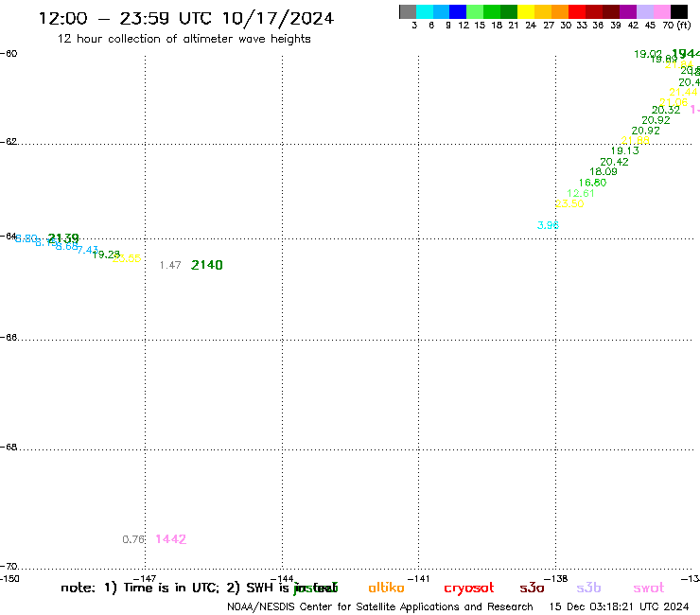
Task: Click the yellow swatch in the color scale
Action: pyautogui.click(x=526, y=11)
